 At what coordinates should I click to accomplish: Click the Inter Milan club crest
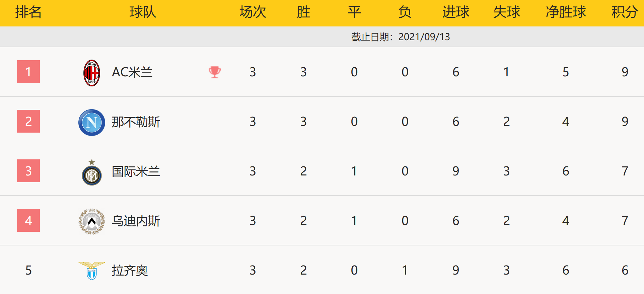pyautogui.click(x=91, y=173)
